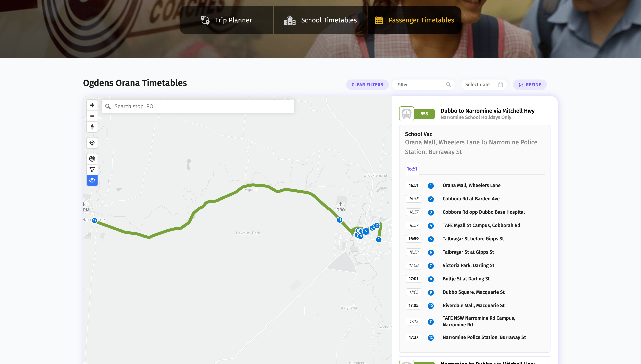This screenshot has height=364, width=641.
Task: Select Orana Mall, Wheelers Lane stop
Action: (471, 186)
